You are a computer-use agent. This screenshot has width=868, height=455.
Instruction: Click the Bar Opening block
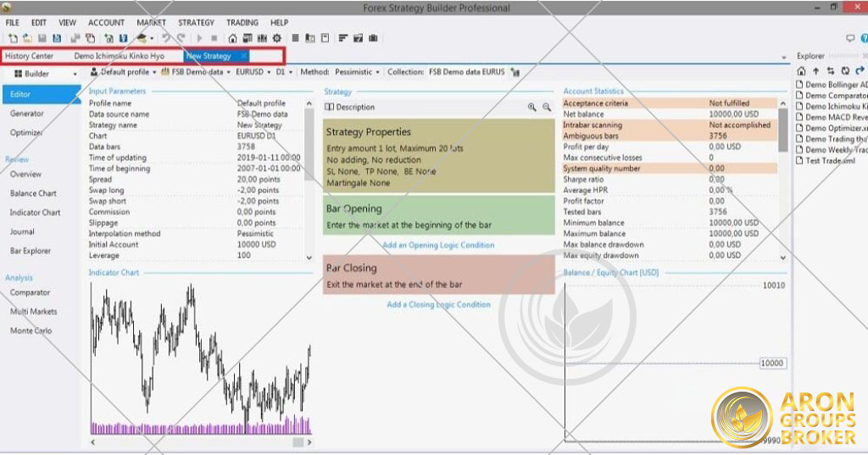coord(438,215)
